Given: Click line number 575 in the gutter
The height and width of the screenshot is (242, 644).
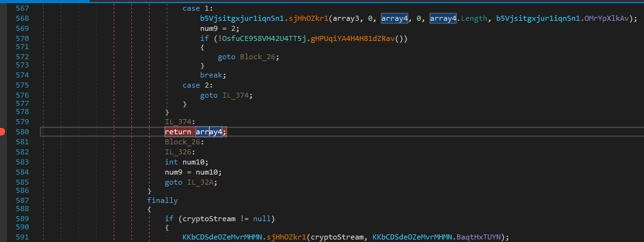Looking at the screenshot, I should (23, 85).
